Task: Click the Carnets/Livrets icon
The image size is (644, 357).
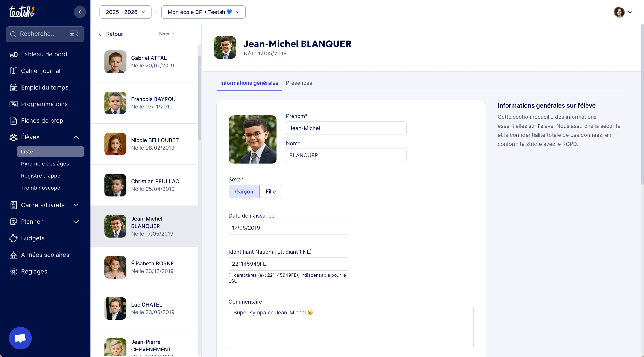Action: tap(14, 205)
